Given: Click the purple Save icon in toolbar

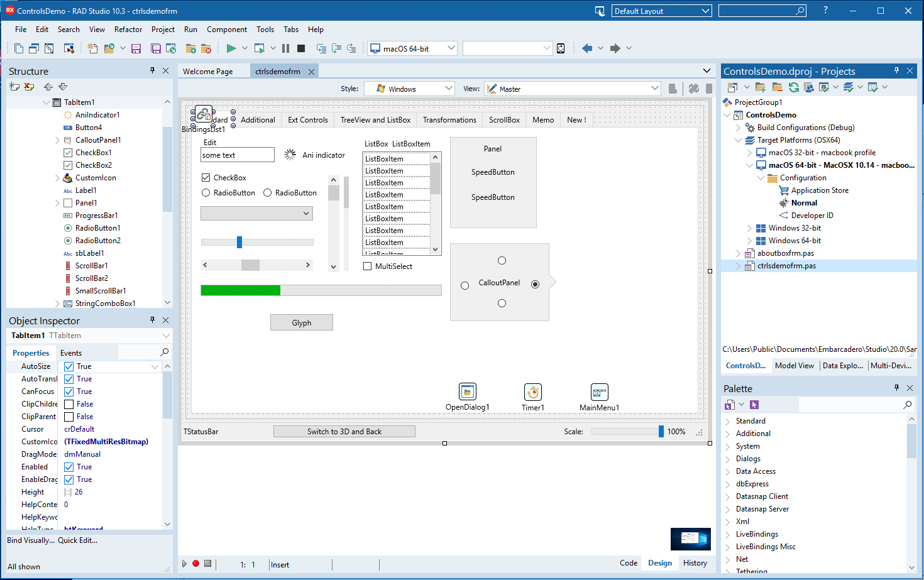Looking at the screenshot, I should pos(136,48).
